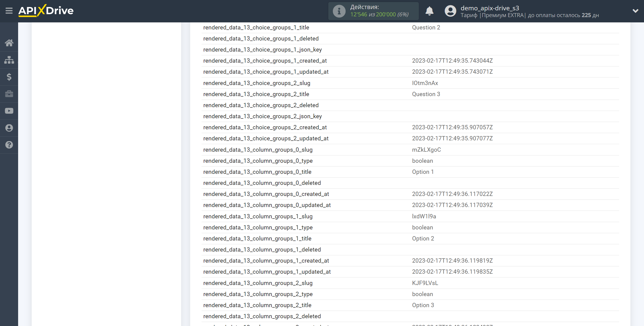Select the value Question 2
The width and height of the screenshot is (644, 326).
[x=426, y=27]
